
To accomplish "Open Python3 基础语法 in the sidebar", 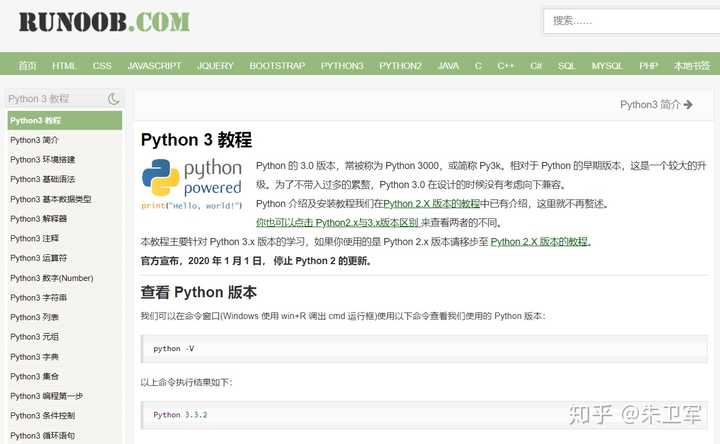I will click(x=43, y=179).
